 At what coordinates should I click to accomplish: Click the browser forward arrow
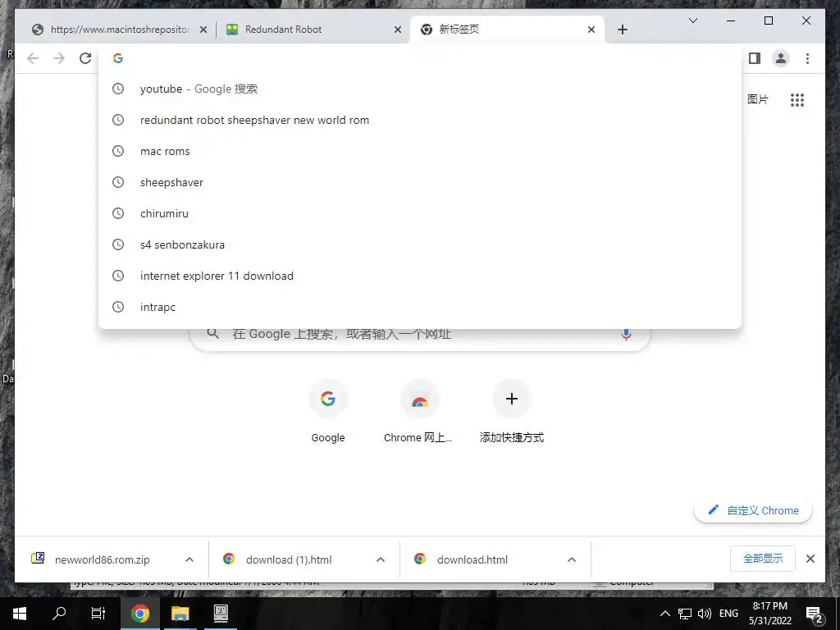coord(59,58)
